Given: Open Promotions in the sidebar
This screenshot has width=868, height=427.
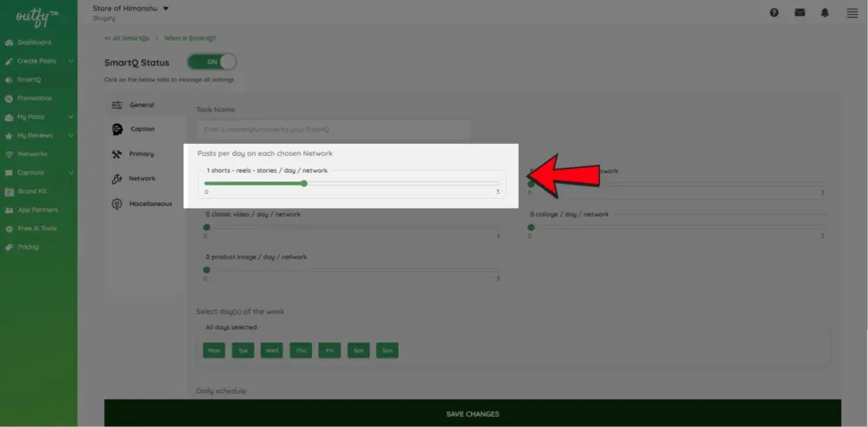Looking at the screenshot, I should pos(34,98).
